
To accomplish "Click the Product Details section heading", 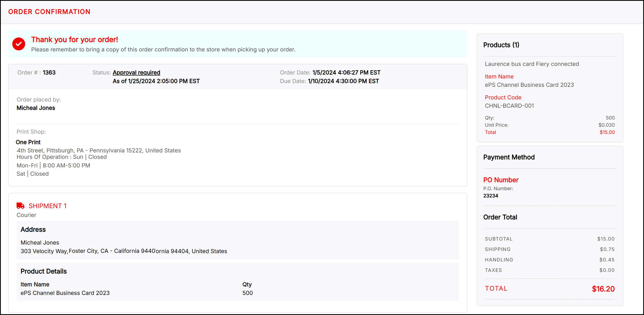I will coord(44,271).
